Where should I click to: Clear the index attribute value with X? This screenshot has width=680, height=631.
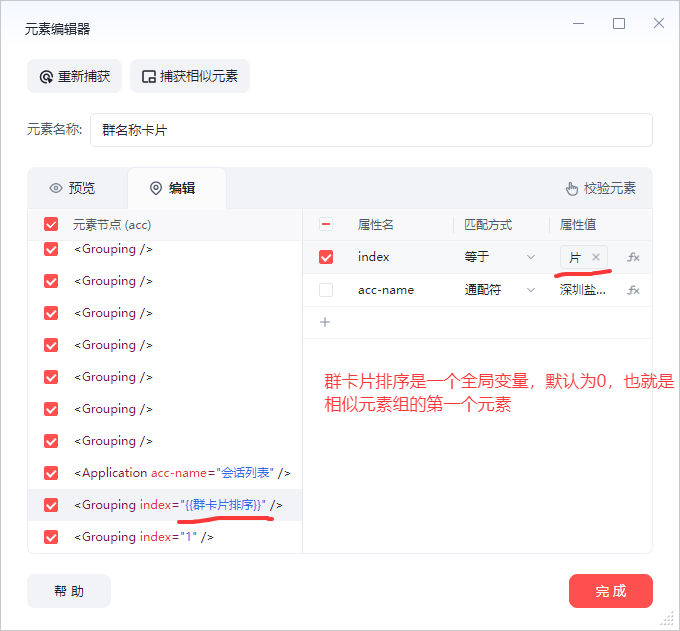pyautogui.click(x=596, y=257)
